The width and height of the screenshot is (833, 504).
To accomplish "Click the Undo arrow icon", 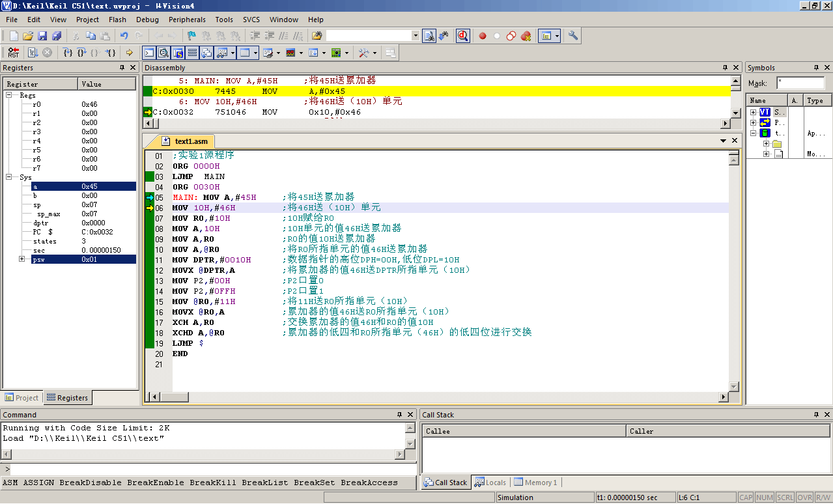I will point(124,36).
